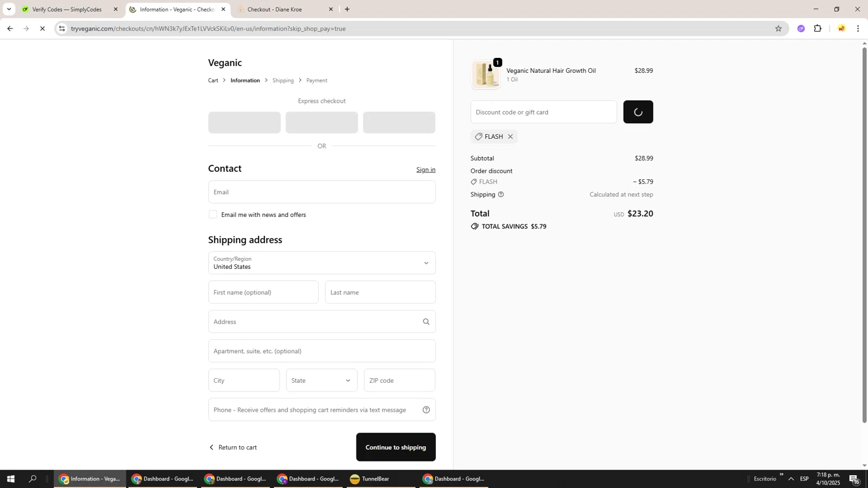Open the Windows Start menu

click(x=10, y=479)
